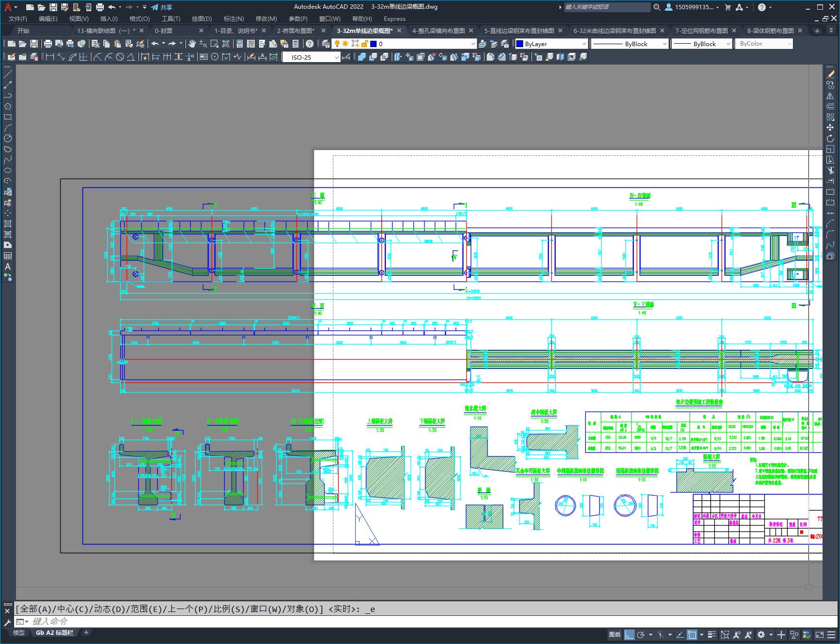840x644 pixels.
Task: Open the ByLayer color dropdown
Action: click(551, 44)
